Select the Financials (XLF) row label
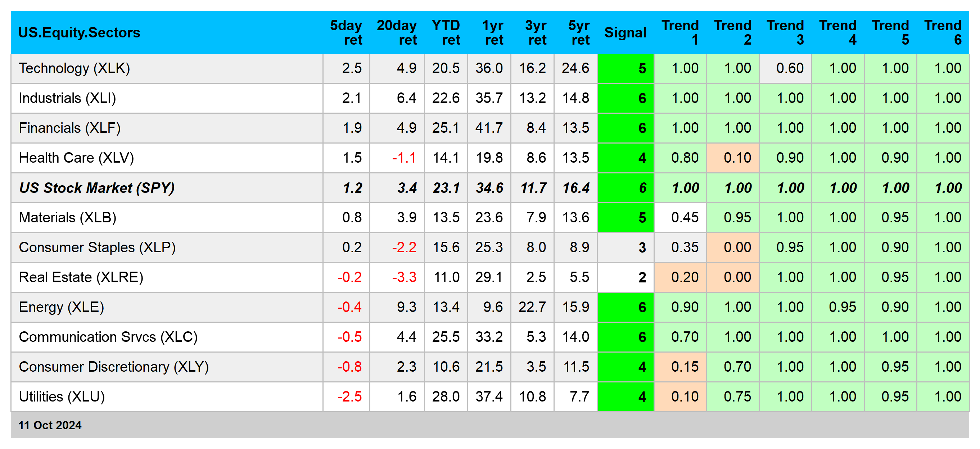The image size is (980, 449). click(x=69, y=128)
